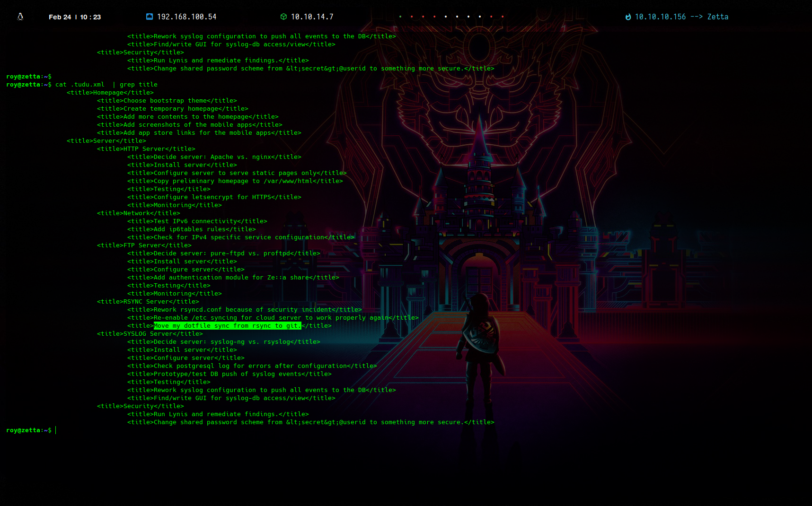Click 'Add app store links for the mobile apps' line
Image resolution: width=812 pixels, height=506 pixels.
pyautogui.click(x=199, y=133)
